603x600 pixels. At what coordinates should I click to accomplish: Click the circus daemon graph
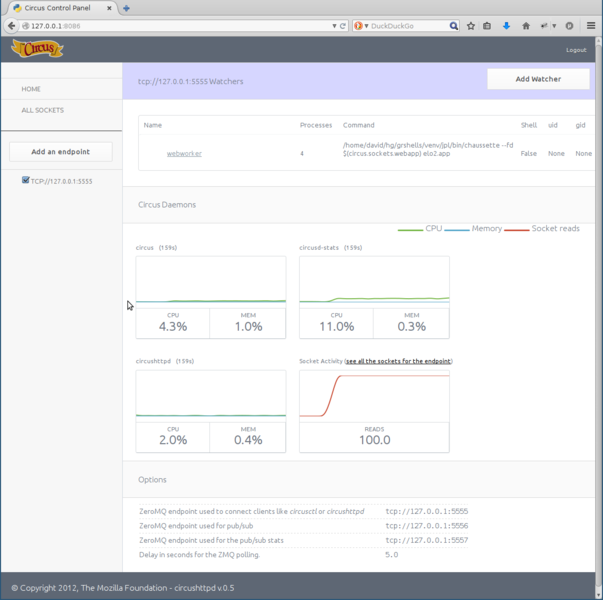[x=211, y=282]
